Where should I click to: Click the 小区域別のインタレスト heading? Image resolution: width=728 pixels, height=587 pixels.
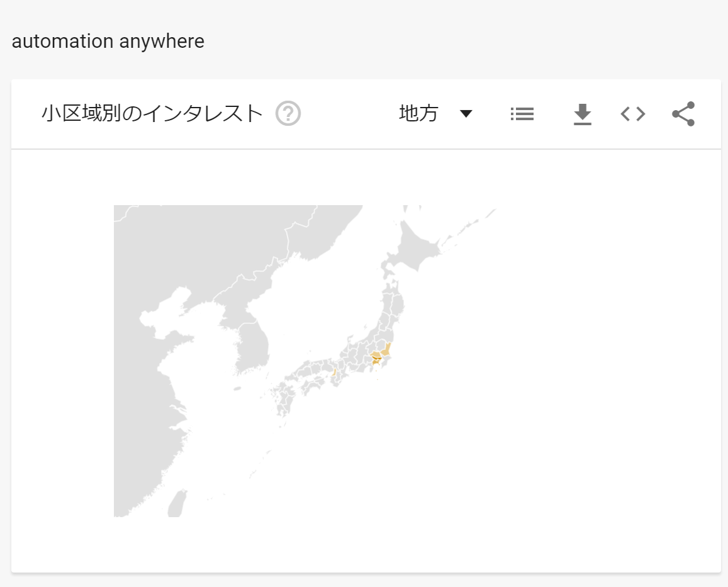point(152,114)
